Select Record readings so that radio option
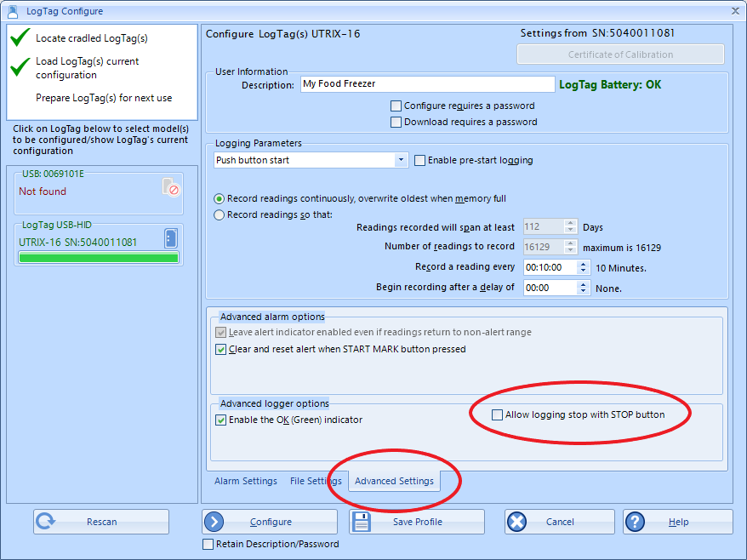 click(x=220, y=215)
